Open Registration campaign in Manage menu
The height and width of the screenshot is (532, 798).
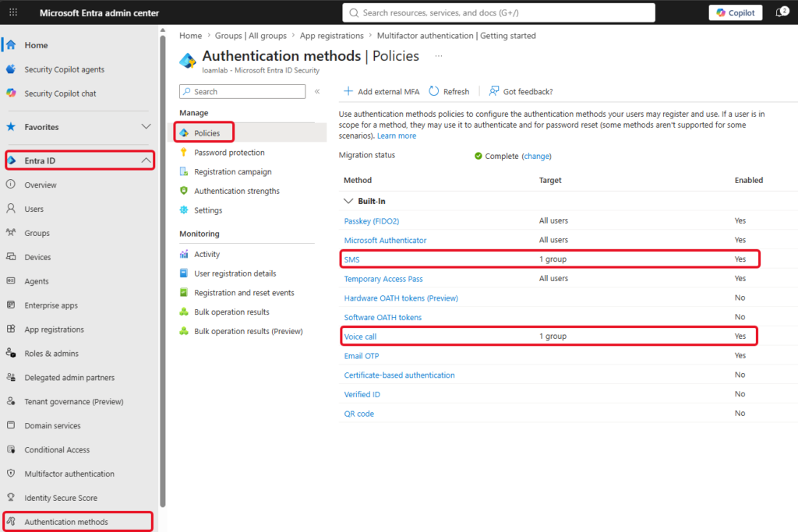[232, 171]
